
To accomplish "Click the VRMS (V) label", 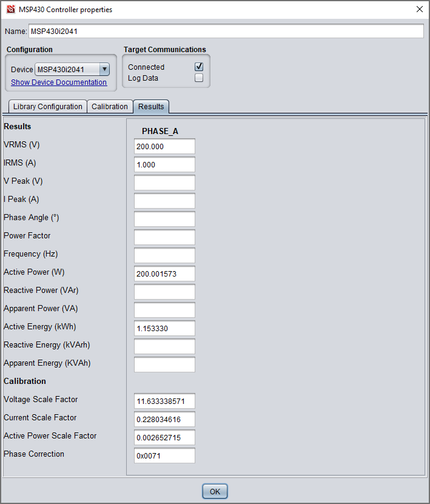I will 22,144.
